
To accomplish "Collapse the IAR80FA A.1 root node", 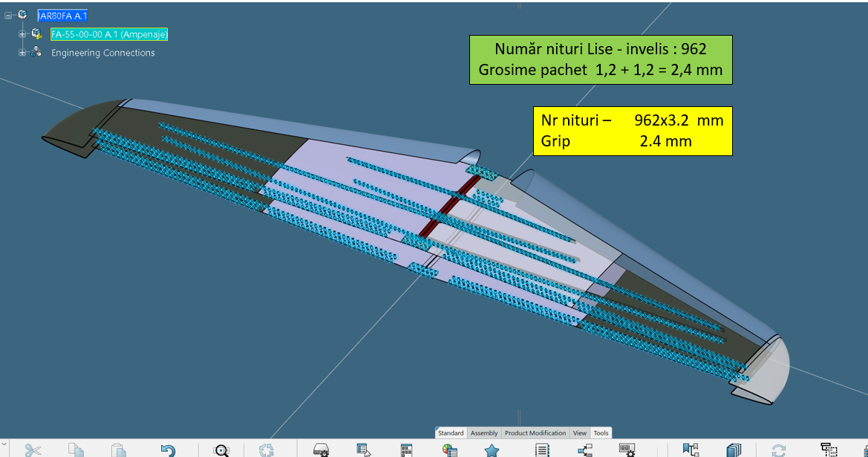I will pyautogui.click(x=8, y=15).
